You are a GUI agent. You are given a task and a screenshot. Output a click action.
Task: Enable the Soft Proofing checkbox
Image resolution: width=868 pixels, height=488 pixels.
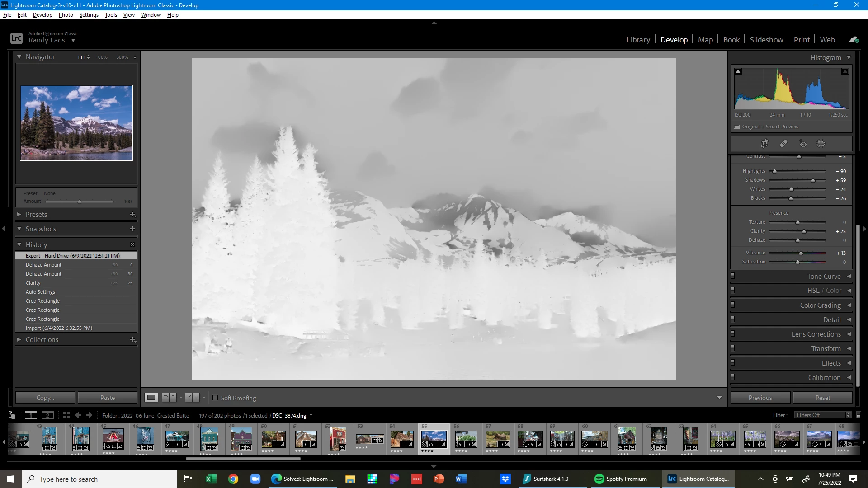pos(215,398)
